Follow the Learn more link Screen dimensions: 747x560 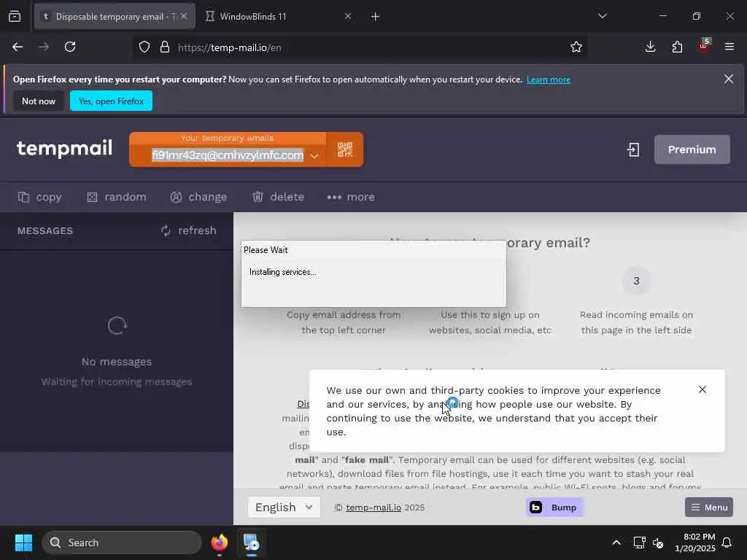[x=549, y=79]
